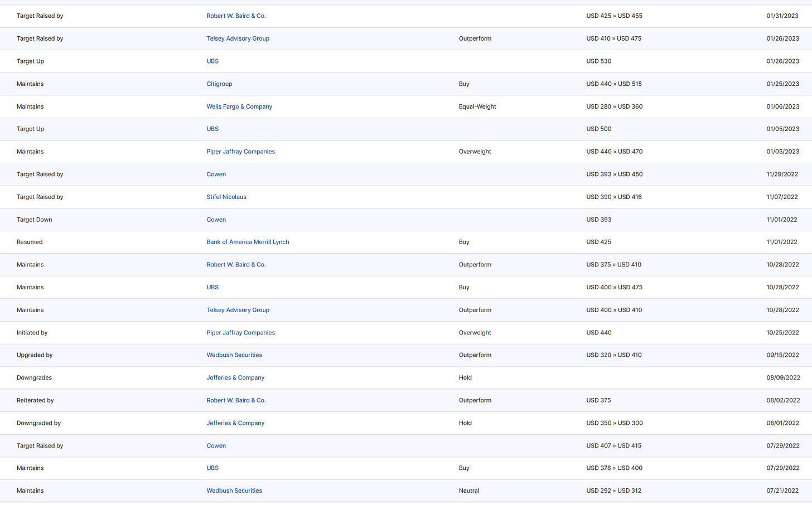Select price target 'USD 407 » USD 415'
Screen dimensions: 812x505
pyautogui.click(x=613, y=446)
